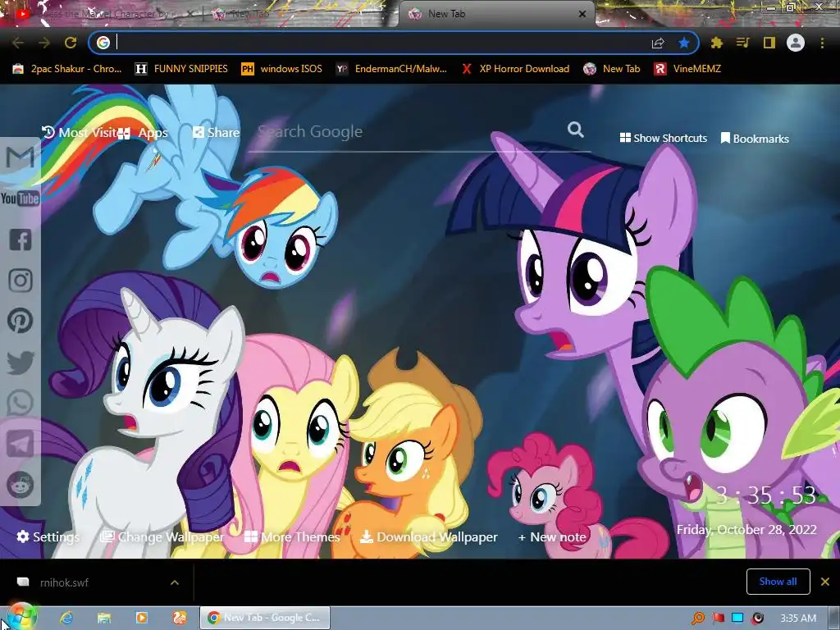Launch Internet Explorer from the taskbar
The width and height of the screenshot is (840, 630).
[66, 618]
